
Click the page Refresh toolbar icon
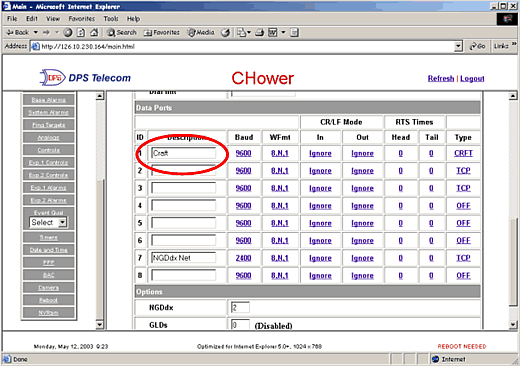81,32
